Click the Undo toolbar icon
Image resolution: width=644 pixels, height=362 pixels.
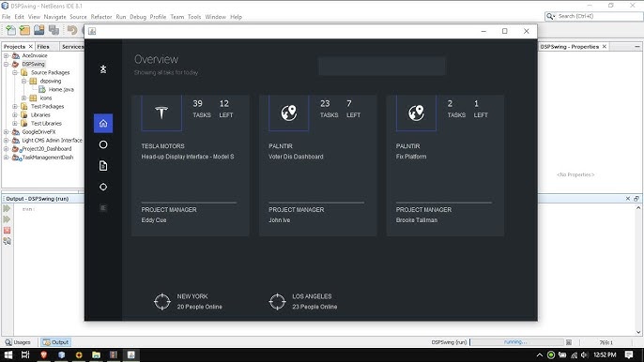click(72, 30)
